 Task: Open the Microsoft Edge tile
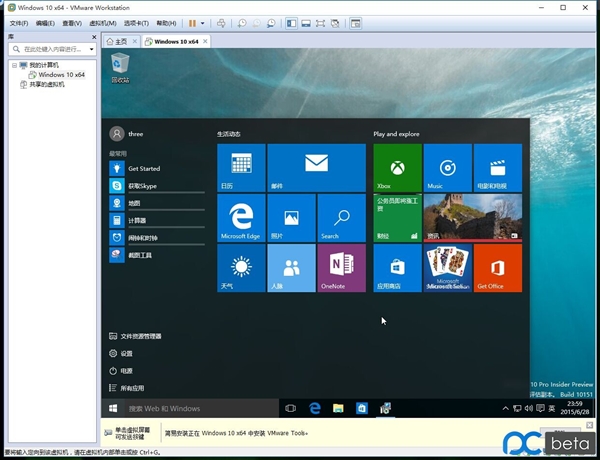point(241,218)
